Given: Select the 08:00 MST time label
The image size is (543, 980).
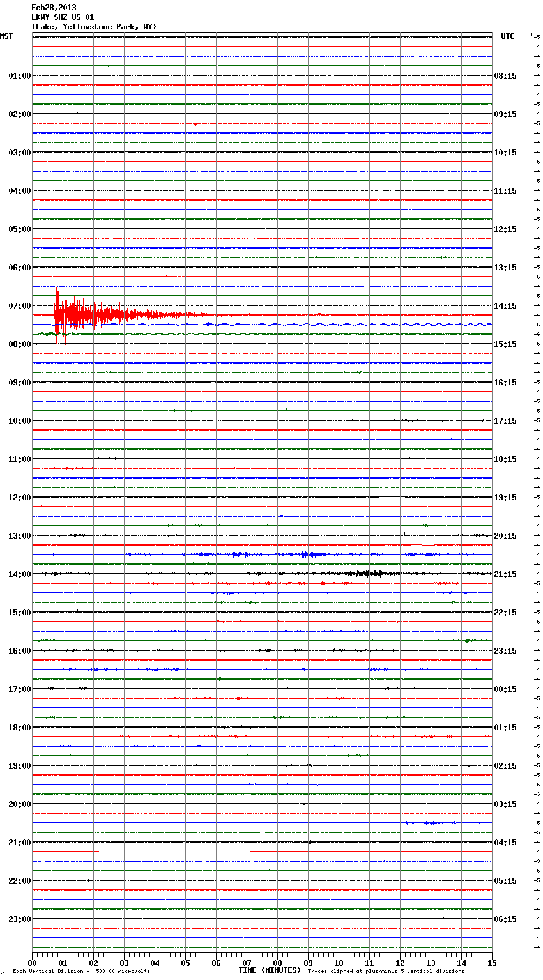Looking at the screenshot, I should coord(19,344).
